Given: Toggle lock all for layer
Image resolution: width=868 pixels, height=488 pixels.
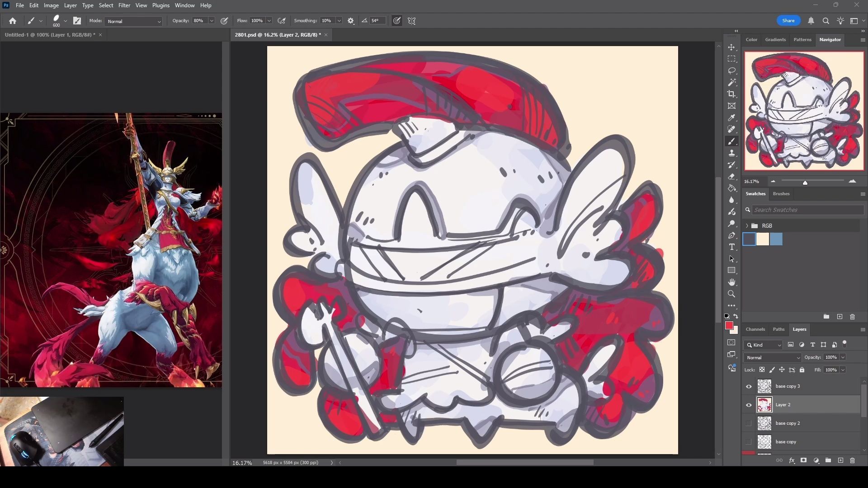Looking at the screenshot, I should (x=802, y=370).
